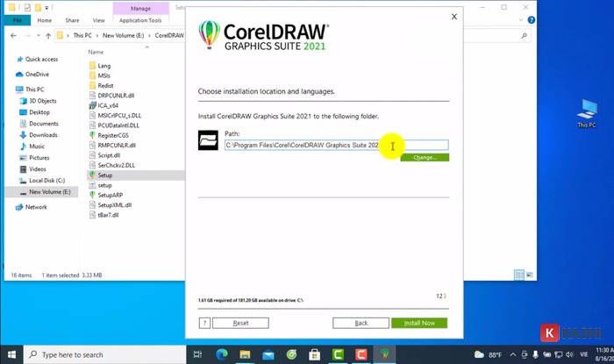Click the Install Now button
The height and width of the screenshot is (364, 614).
(418, 323)
